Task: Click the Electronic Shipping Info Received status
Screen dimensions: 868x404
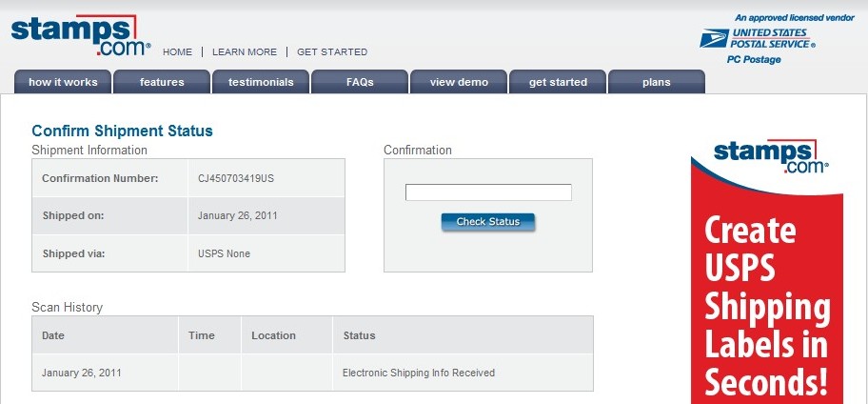Action: click(419, 373)
